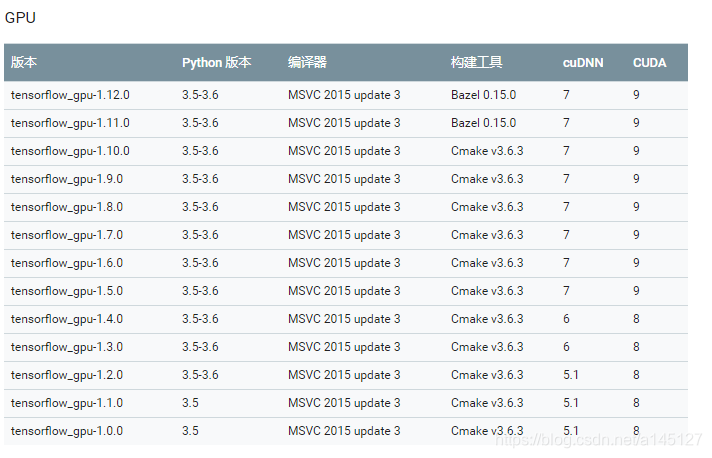712x458 pixels.
Task: Select the tensorflow_gpu-1.6.0 cell
Action: [67, 263]
